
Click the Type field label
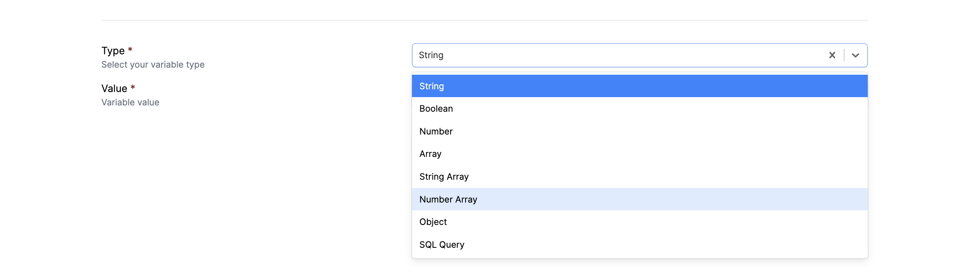pyautogui.click(x=113, y=51)
